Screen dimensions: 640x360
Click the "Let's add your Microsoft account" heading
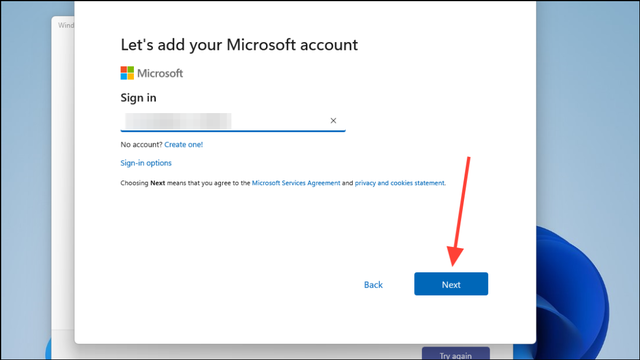tap(239, 44)
